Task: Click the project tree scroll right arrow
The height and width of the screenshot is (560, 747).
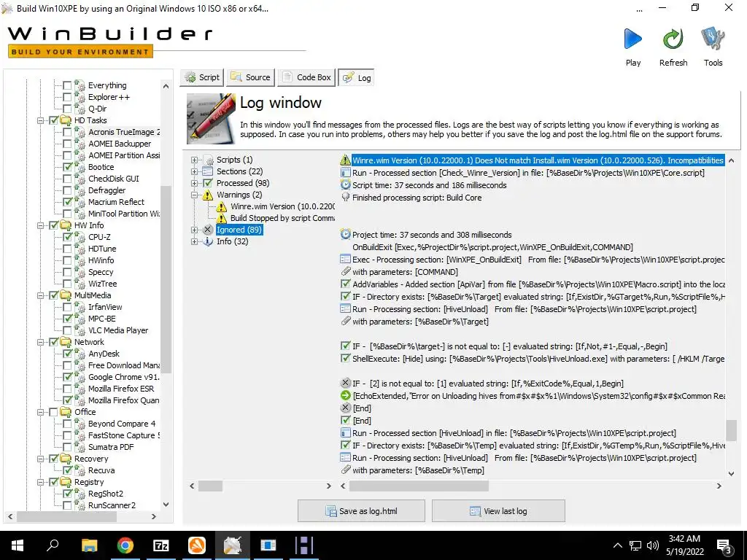Action: click(153, 516)
